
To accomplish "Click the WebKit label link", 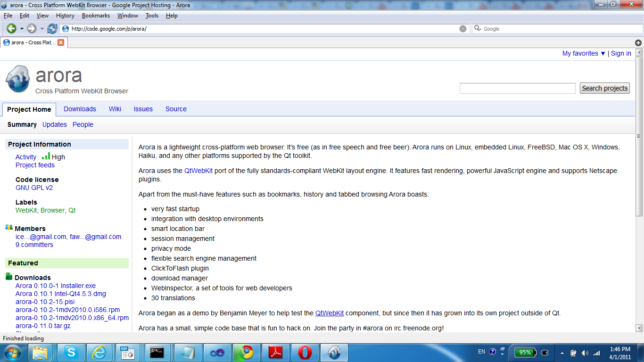I will [x=26, y=210].
